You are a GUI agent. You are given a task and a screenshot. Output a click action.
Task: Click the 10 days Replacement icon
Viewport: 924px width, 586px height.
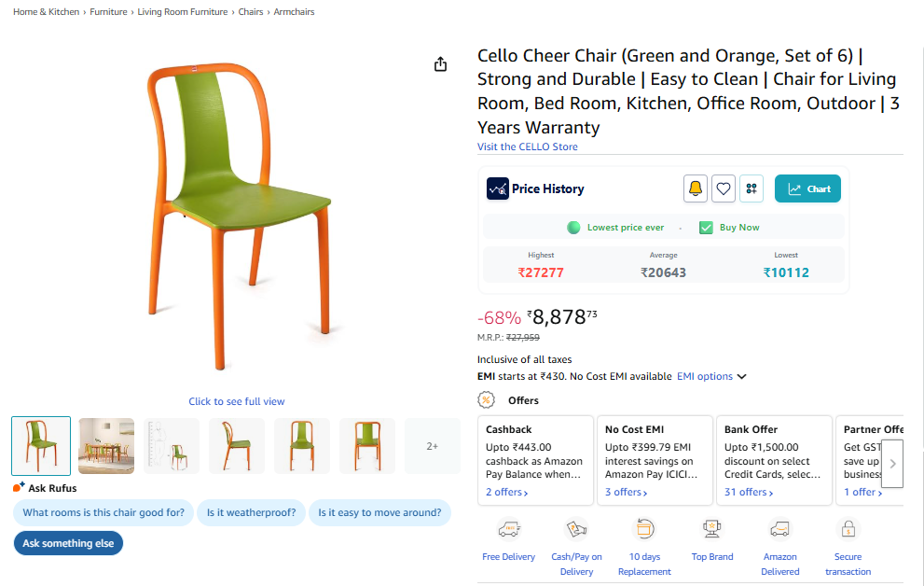pos(644,530)
